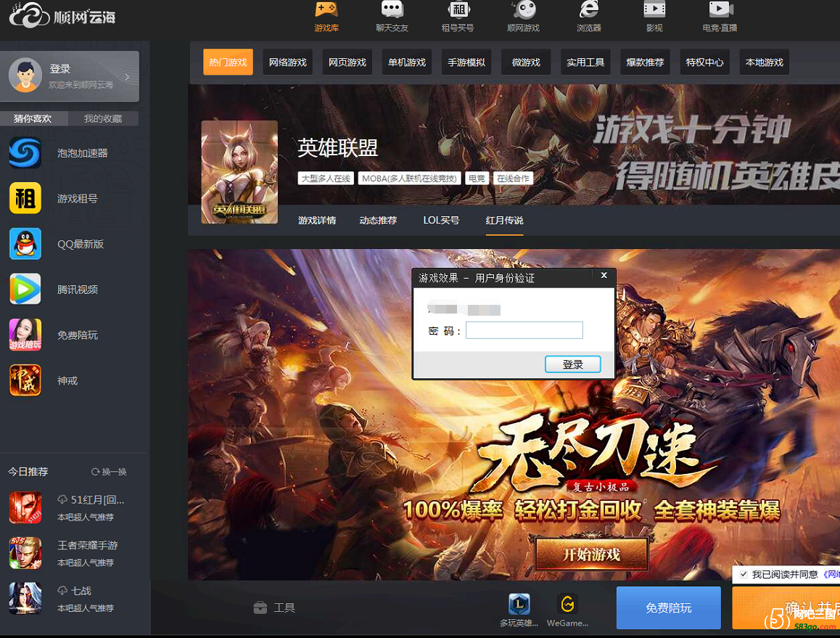Click the user avatar beside 登录
This screenshot has height=638, width=840.
click(25, 75)
